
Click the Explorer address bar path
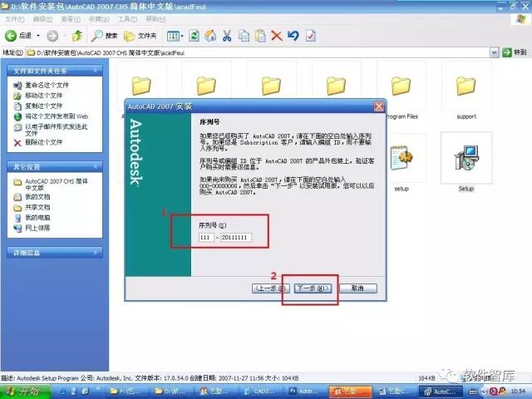coord(258,52)
